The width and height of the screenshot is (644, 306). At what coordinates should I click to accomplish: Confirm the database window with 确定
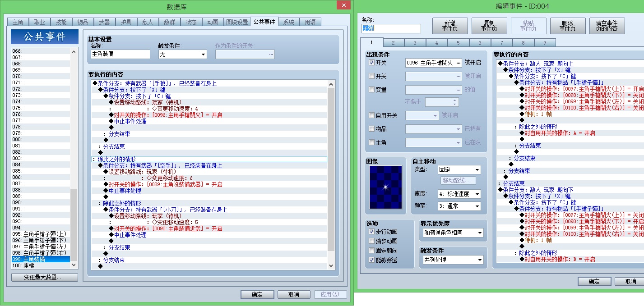257,294
